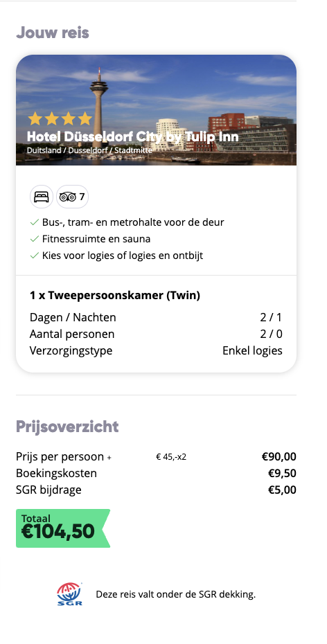
Task: Click checkmark beside Kies voor logies
Action: tap(35, 256)
